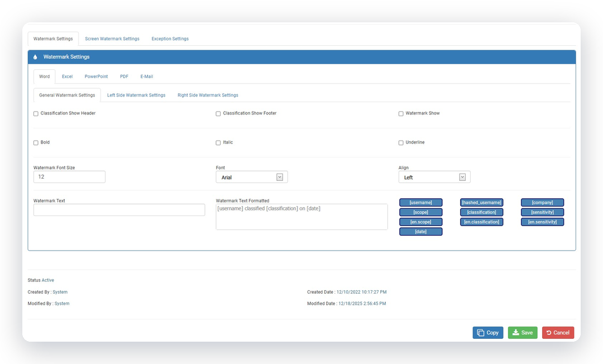Insert the [en.classification] tag button
Image resolution: width=603 pixels, height=364 pixels.
481,222
